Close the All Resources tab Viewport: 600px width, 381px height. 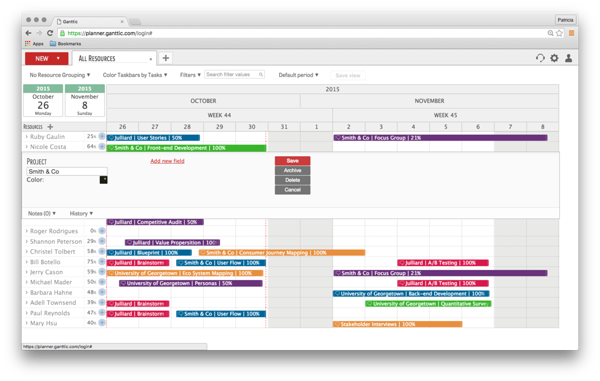click(x=151, y=59)
